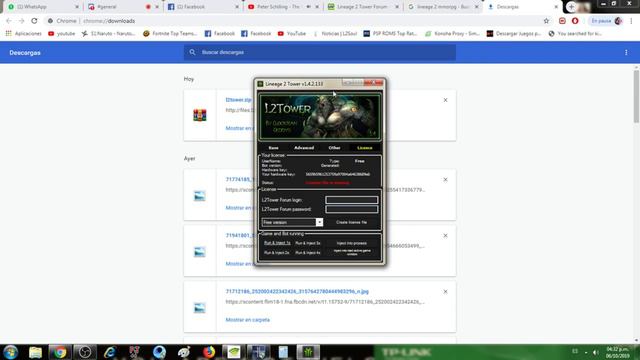Select the Base tab in L2Tower
The width and height of the screenshot is (640, 360).
[273, 148]
